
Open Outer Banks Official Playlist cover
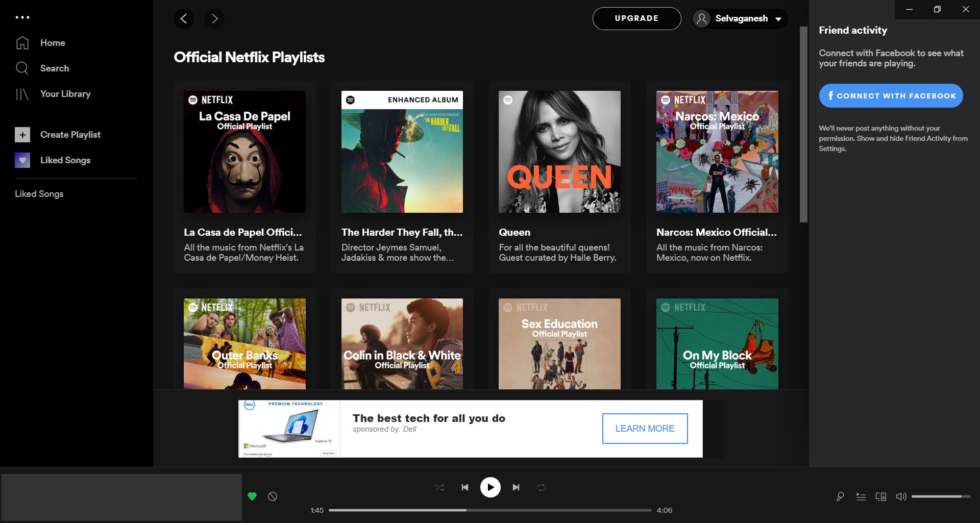[244, 344]
